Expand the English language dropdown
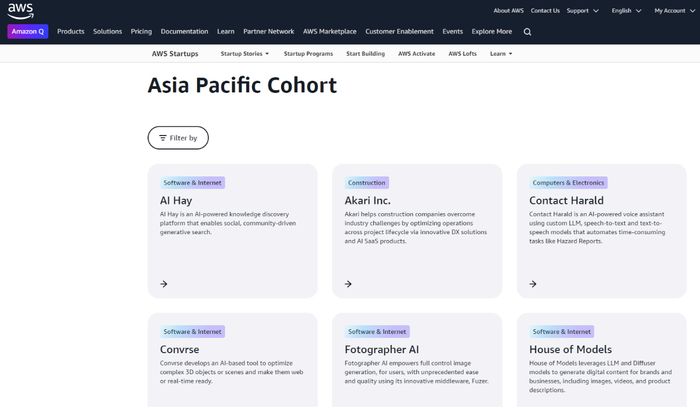700x417 pixels. [x=626, y=11]
